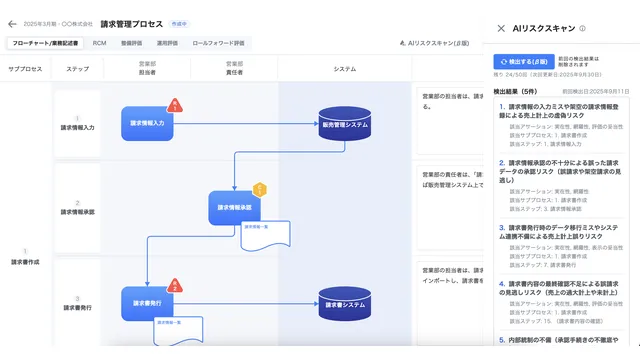
Task: Click the 作成中 status badge
Action: tap(179, 24)
